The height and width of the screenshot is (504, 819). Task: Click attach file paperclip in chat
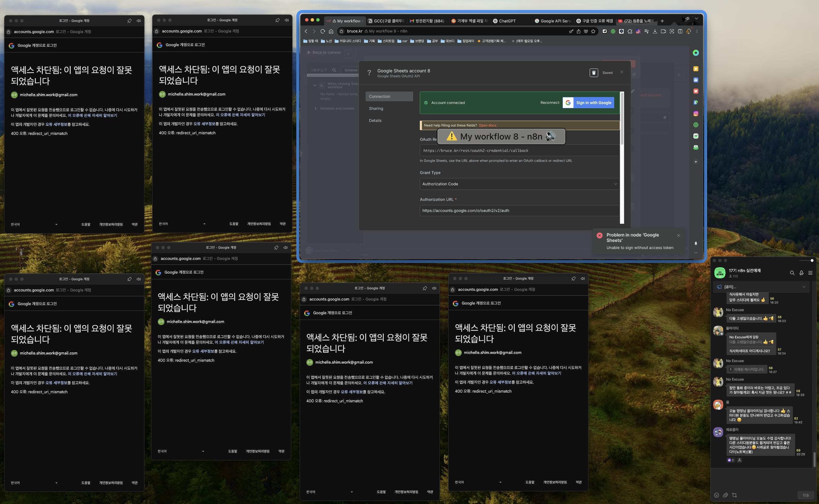click(725, 495)
